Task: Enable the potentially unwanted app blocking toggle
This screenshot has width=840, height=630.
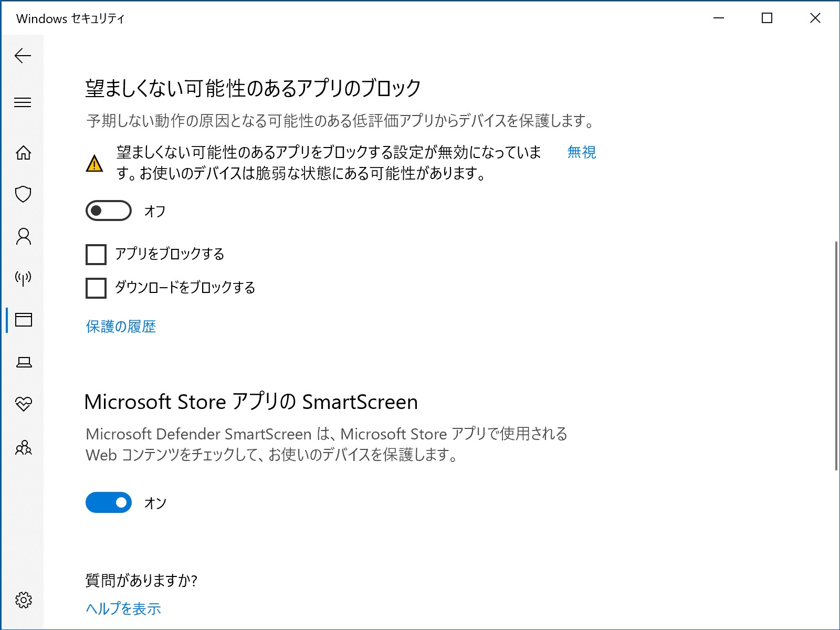Action: (108, 211)
